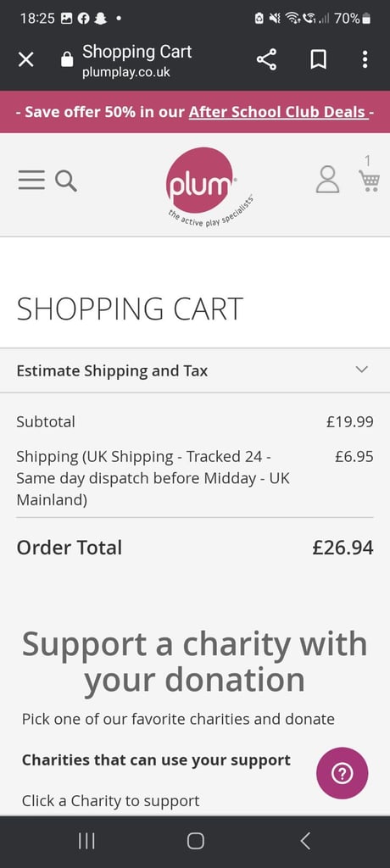The width and height of the screenshot is (390, 868).
Task: Tap the magnifier search icon
Action: tap(66, 181)
